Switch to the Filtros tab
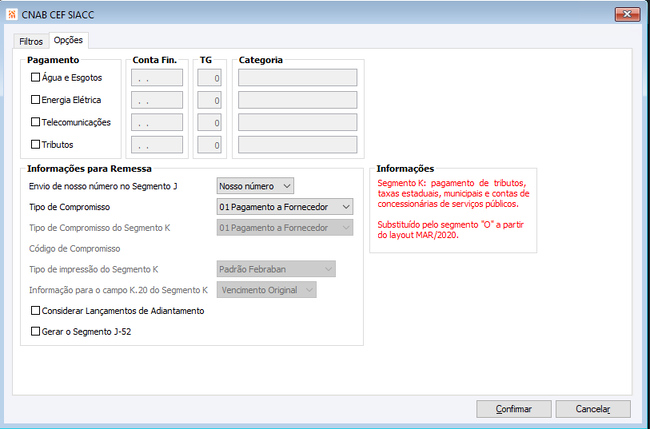Image resolution: width=650 pixels, height=429 pixels. 31,41
